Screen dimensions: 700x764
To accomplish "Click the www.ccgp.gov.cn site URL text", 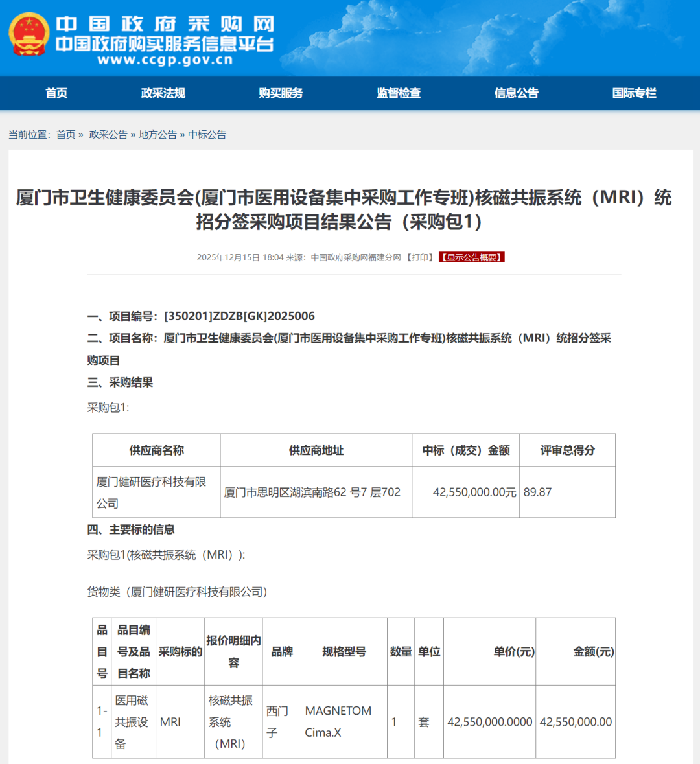I will [165, 60].
